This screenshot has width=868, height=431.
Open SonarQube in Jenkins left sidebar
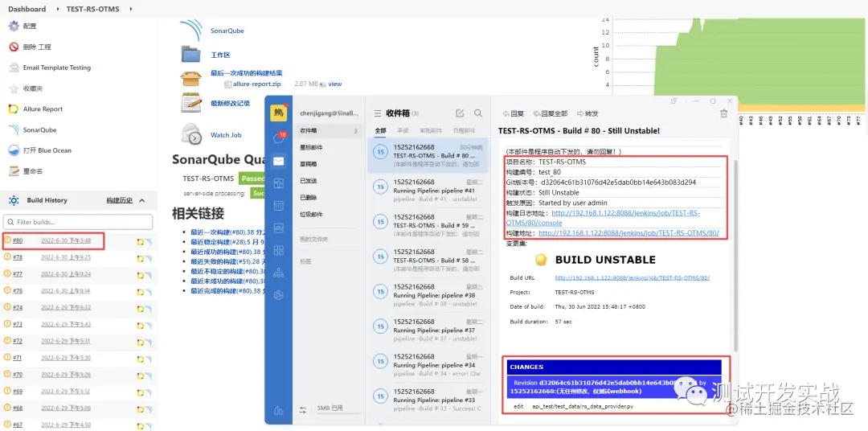coord(39,129)
